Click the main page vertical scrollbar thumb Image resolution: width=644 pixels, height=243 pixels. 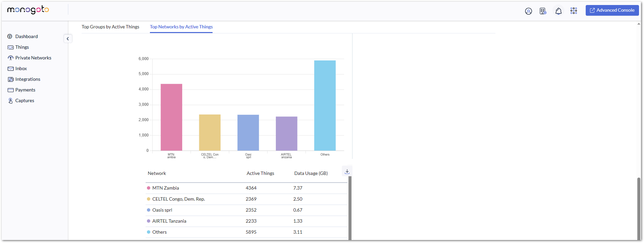coord(639,208)
